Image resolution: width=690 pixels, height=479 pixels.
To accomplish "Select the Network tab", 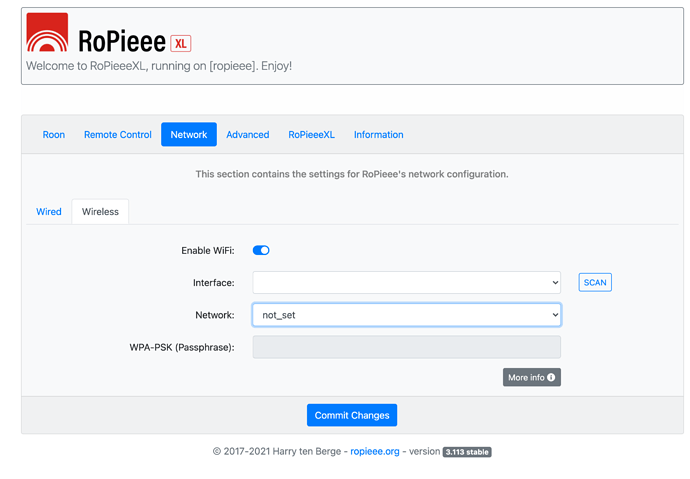I will click(x=189, y=135).
